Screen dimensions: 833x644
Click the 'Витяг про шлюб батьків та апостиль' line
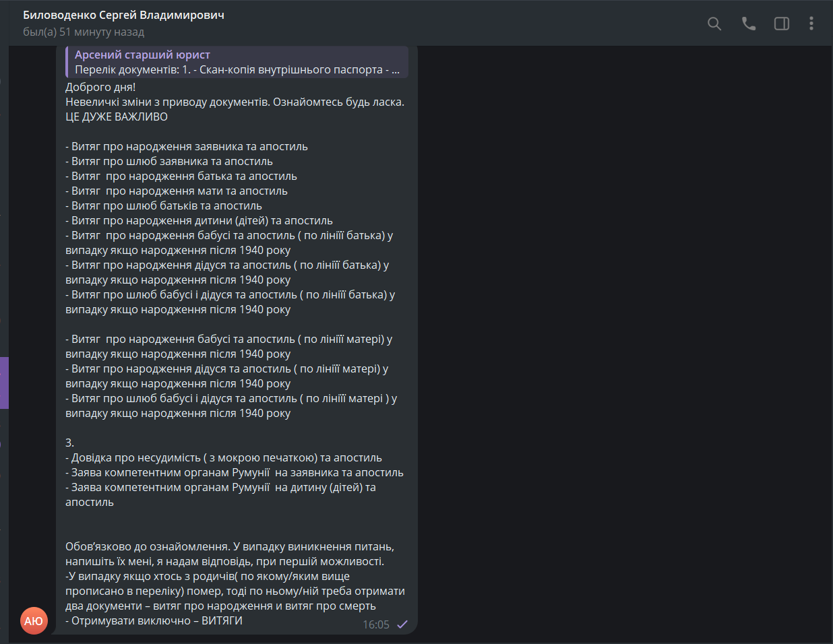pos(163,205)
